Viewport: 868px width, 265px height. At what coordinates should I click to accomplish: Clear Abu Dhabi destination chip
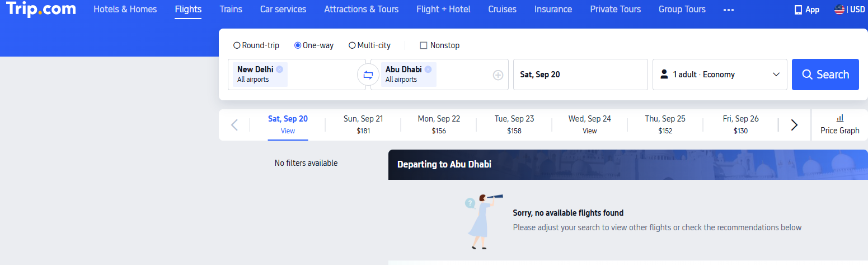coord(428,69)
